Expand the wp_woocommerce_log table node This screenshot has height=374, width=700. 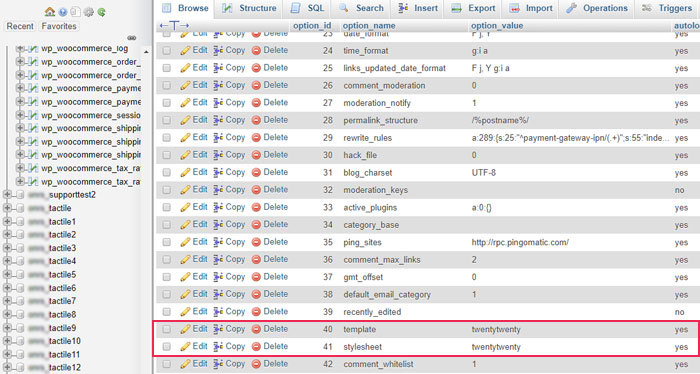tap(20, 49)
